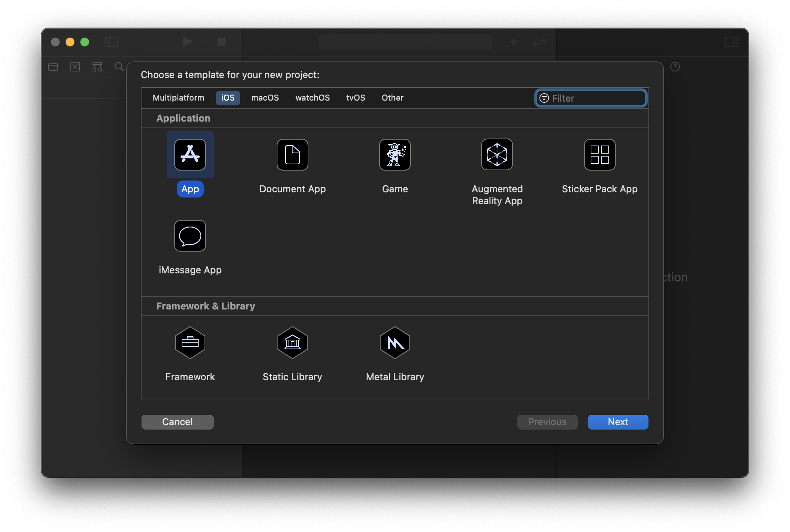Toggle the inspector panel icon at top right
Screen dimensions: 790x532
[x=732, y=42]
